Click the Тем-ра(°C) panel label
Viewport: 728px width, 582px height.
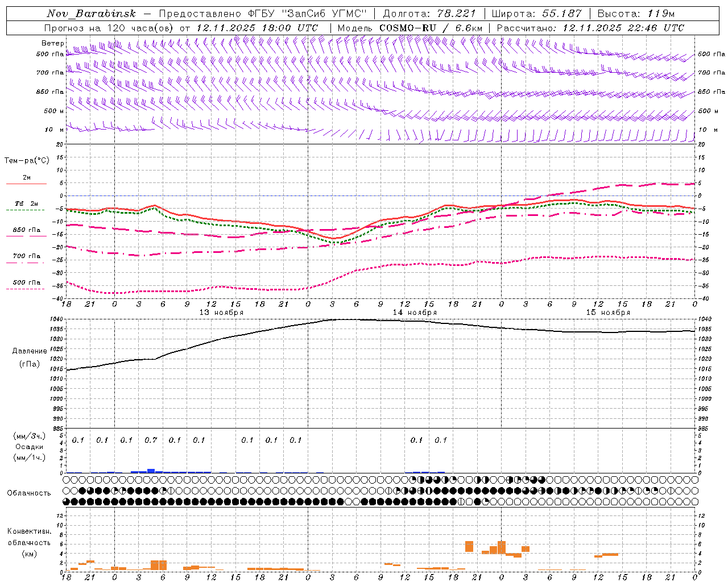click(x=27, y=161)
